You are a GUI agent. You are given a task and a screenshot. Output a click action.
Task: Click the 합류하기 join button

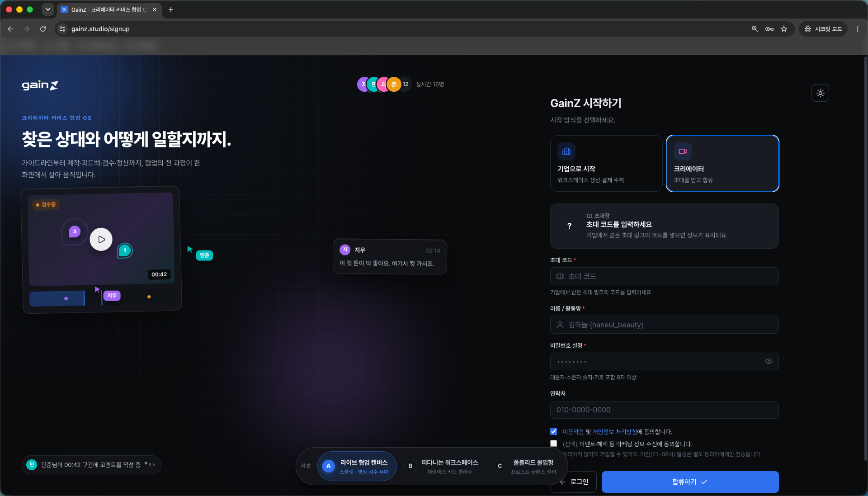click(x=690, y=482)
